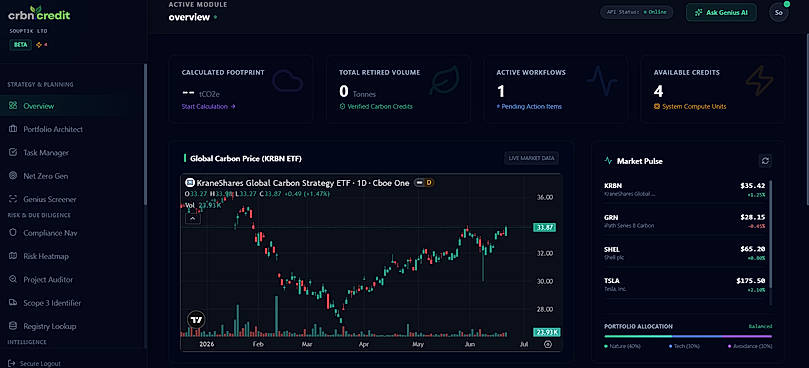Click the Overview dashboard icon in sidebar
The width and height of the screenshot is (809, 368).
click(x=13, y=106)
